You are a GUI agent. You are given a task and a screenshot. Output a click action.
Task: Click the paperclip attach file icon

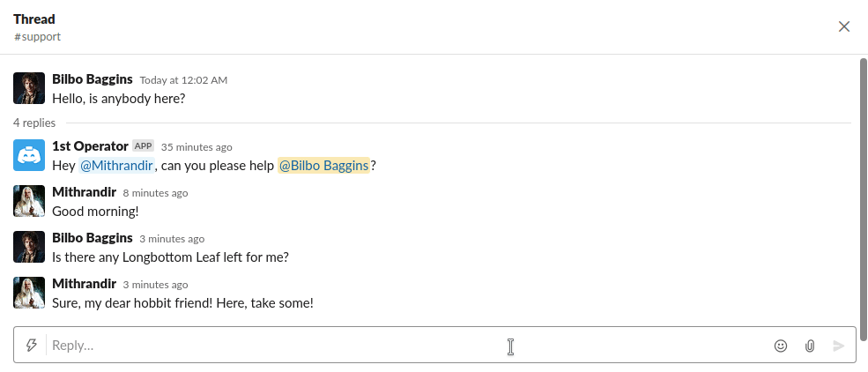click(x=809, y=346)
